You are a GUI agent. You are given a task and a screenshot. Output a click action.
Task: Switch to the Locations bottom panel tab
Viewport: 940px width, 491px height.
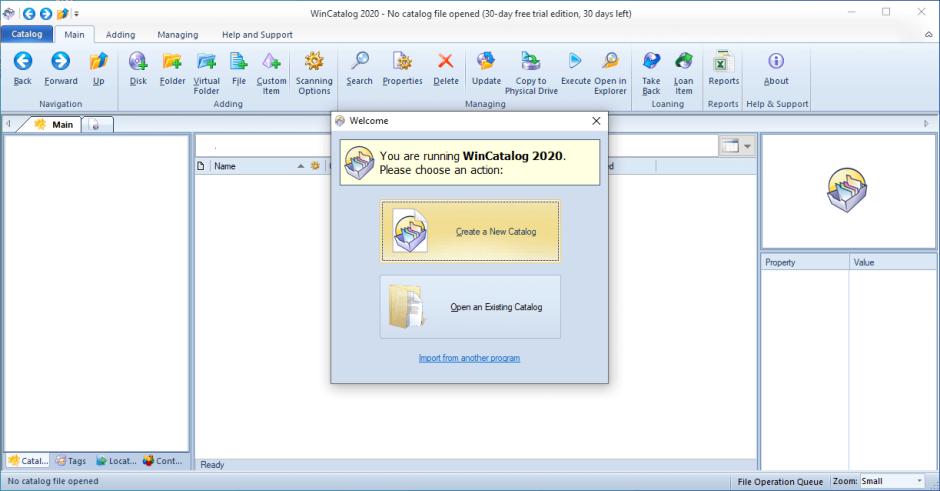(116, 460)
